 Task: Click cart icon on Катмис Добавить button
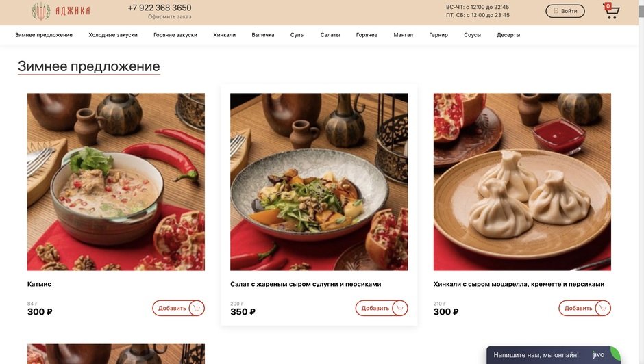pos(197,308)
